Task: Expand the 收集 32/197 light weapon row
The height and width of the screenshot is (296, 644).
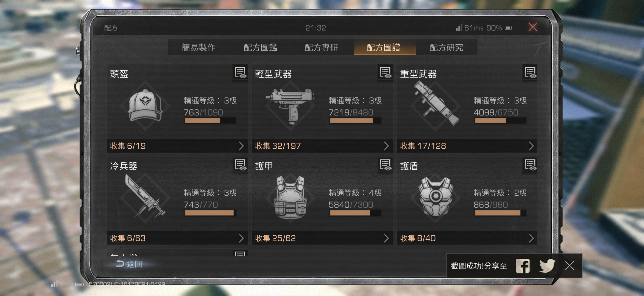Action: (x=322, y=146)
